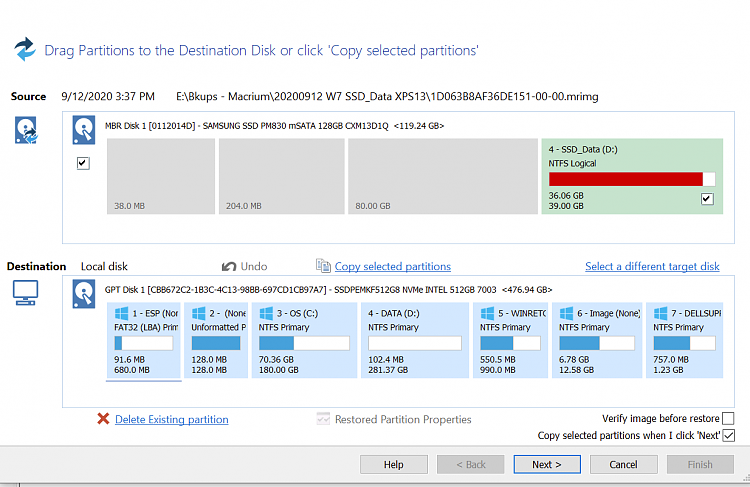
Task: Select the GPT Disk 1 destination disk icon
Action: click(x=84, y=294)
